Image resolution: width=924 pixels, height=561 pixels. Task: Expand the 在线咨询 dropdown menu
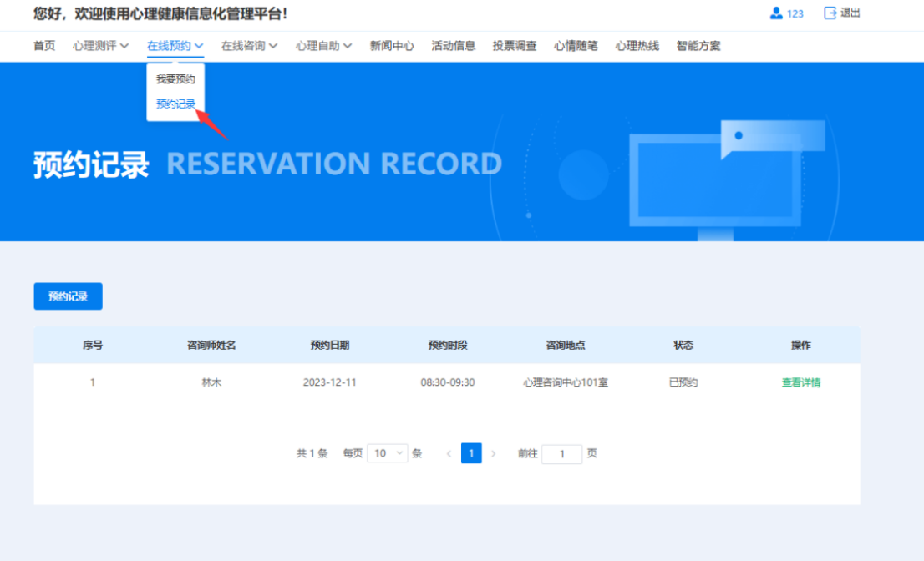(249, 46)
